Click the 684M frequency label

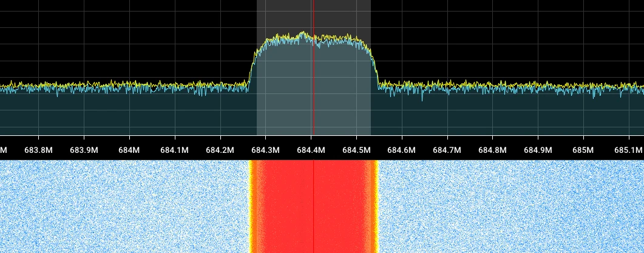pos(129,150)
